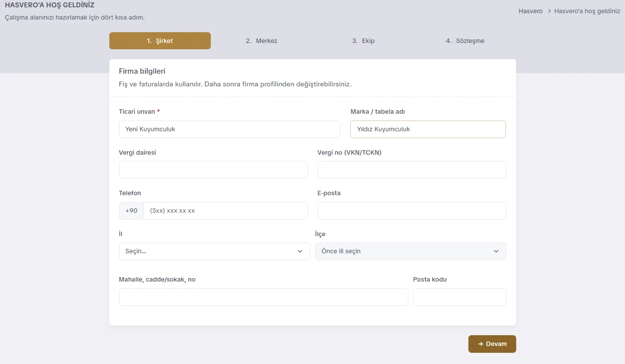625x364 pixels.
Task: Click the Mahalle, cadde/sokak, no field
Action: click(263, 297)
